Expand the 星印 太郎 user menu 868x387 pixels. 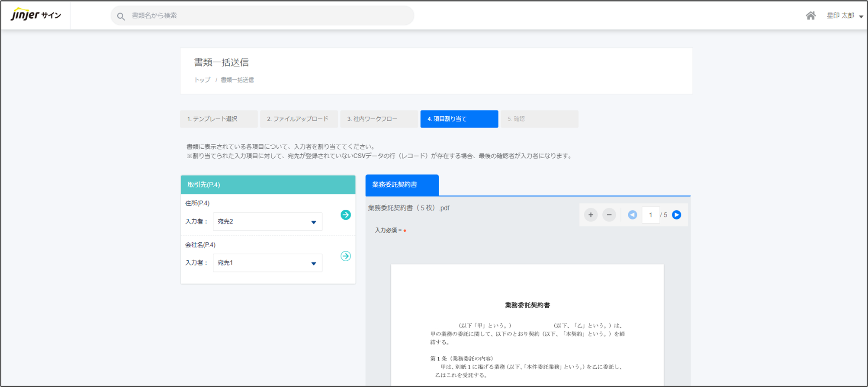[844, 16]
